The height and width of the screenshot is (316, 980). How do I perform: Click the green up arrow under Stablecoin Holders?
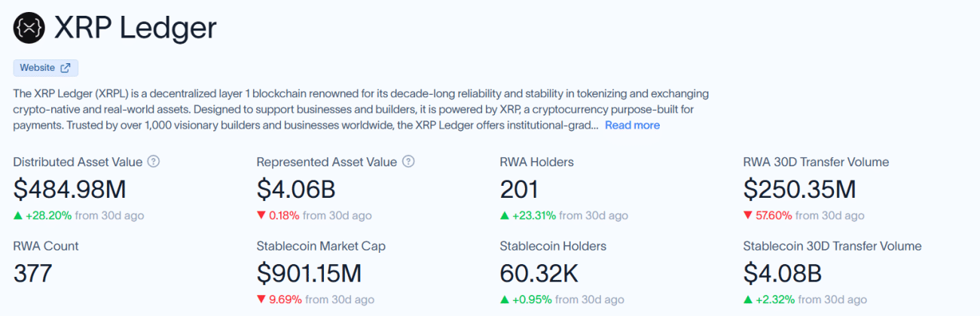click(x=504, y=299)
